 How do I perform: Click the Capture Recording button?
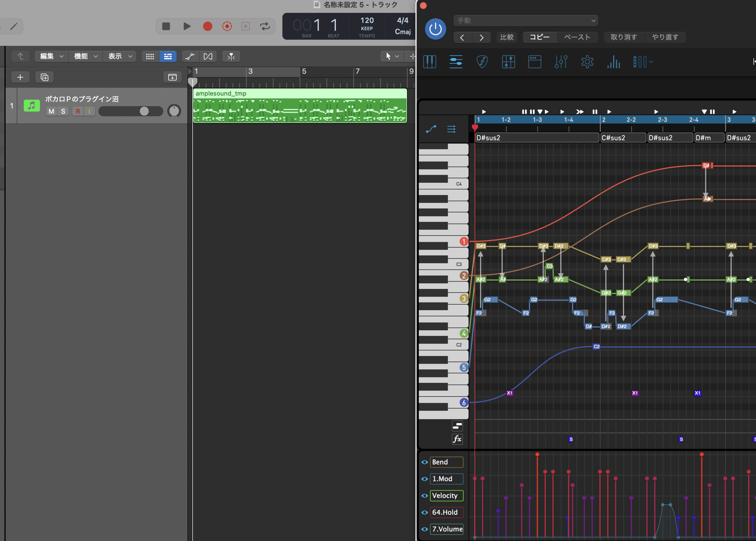tap(227, 26)
